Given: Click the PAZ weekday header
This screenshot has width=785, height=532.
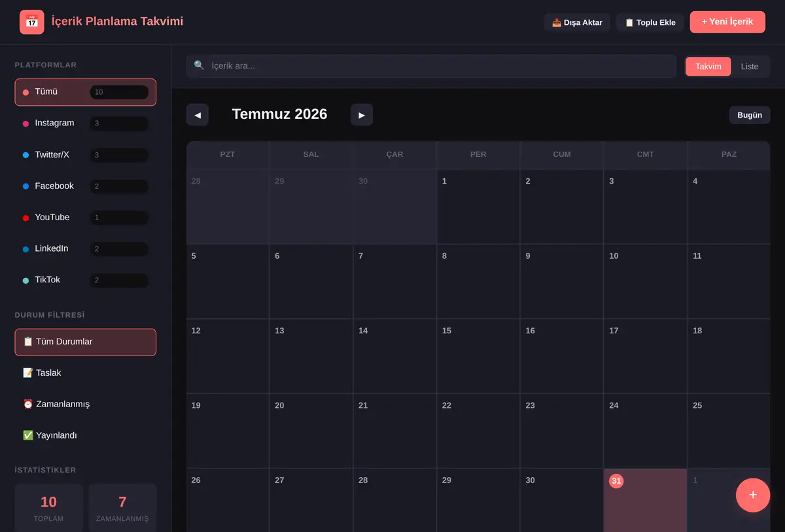Looking at the screenshot, I should click(x=729, y=155).
